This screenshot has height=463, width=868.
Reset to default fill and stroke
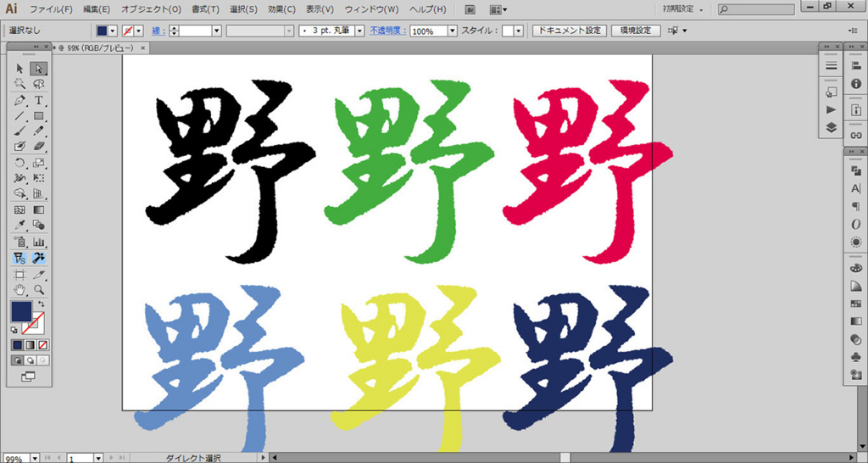point(14,330)
